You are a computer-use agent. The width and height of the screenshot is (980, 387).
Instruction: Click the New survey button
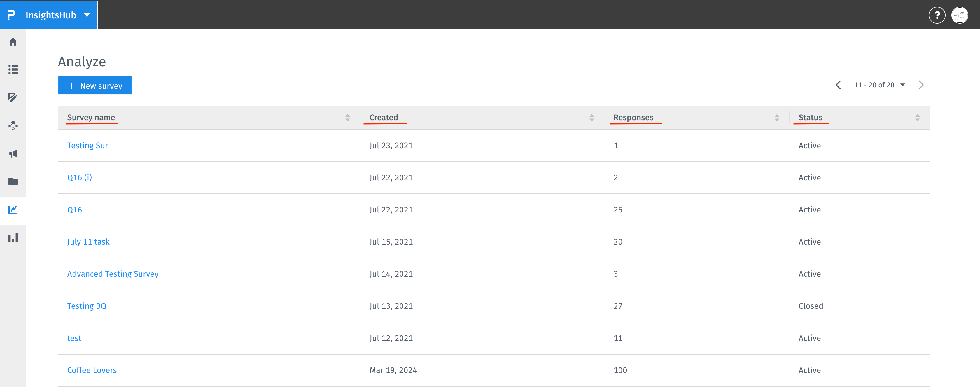click(95, 85)
